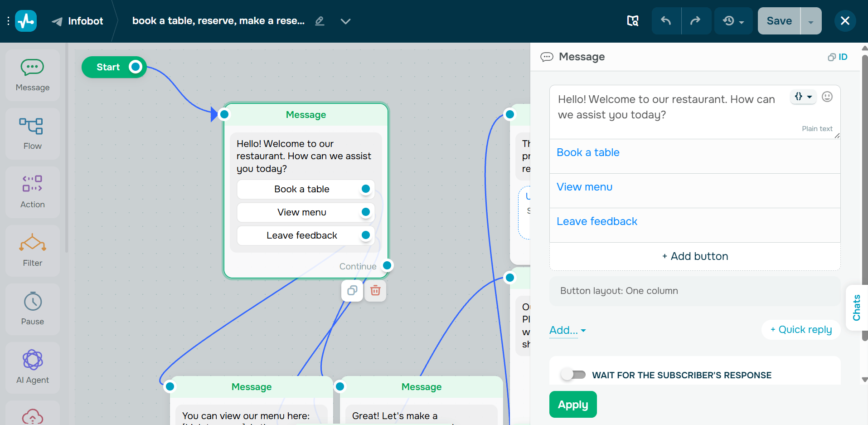Click the Start node on canvas

pyautogui.click(x=114, y=67)
